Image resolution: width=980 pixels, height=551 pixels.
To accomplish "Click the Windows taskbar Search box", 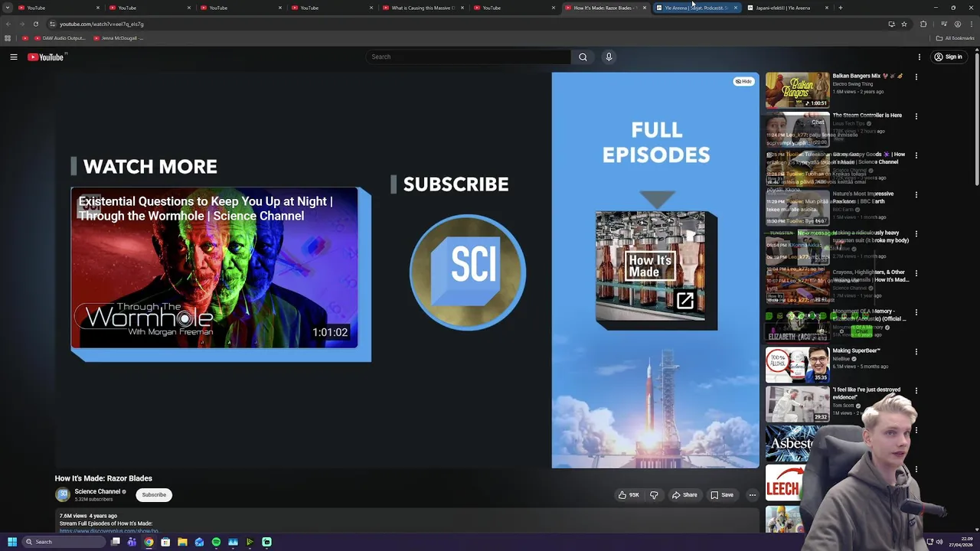I will coord(64,542).
